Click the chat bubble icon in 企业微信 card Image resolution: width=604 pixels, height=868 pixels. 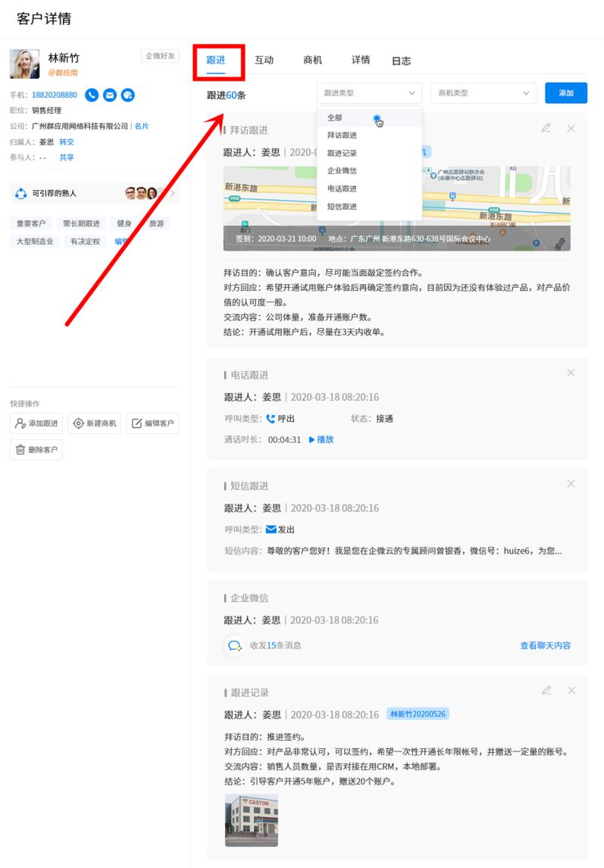point(234,645)
